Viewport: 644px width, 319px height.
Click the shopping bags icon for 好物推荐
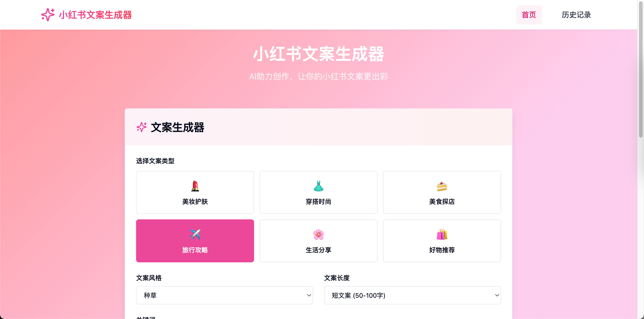[442, 235]
